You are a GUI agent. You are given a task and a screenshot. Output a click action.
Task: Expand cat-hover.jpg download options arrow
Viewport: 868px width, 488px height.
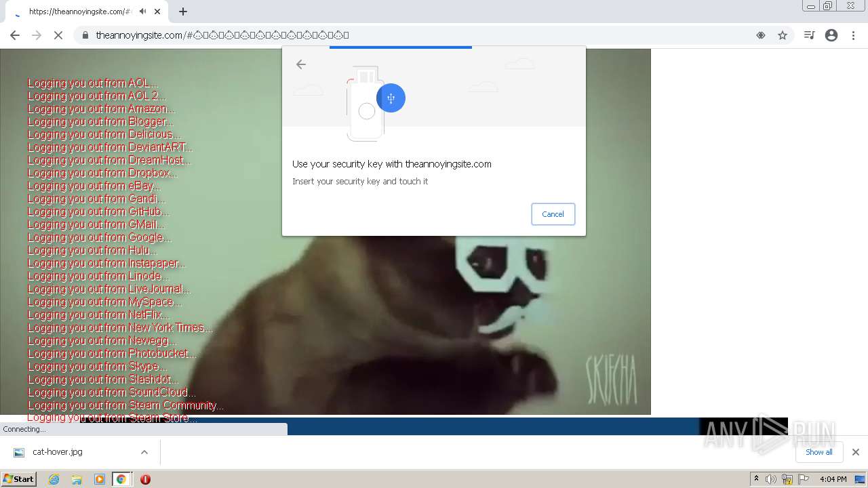144,452
